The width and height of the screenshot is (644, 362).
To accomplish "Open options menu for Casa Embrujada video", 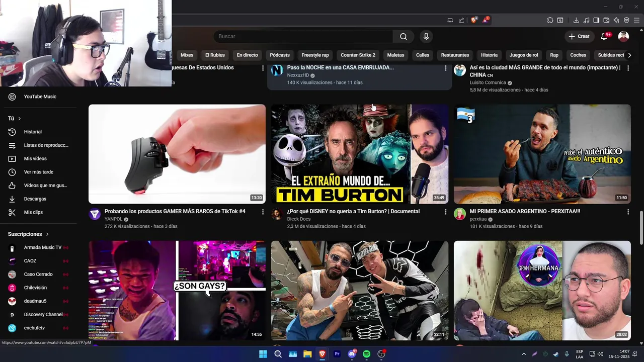I will pos(445,68).
